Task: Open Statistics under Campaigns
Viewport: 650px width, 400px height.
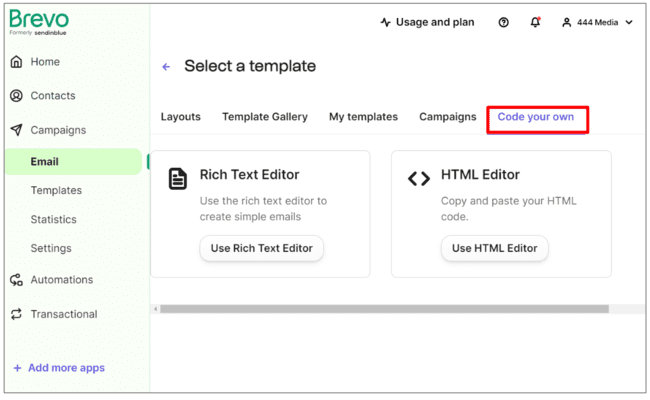Action: (x=53, y=220)
